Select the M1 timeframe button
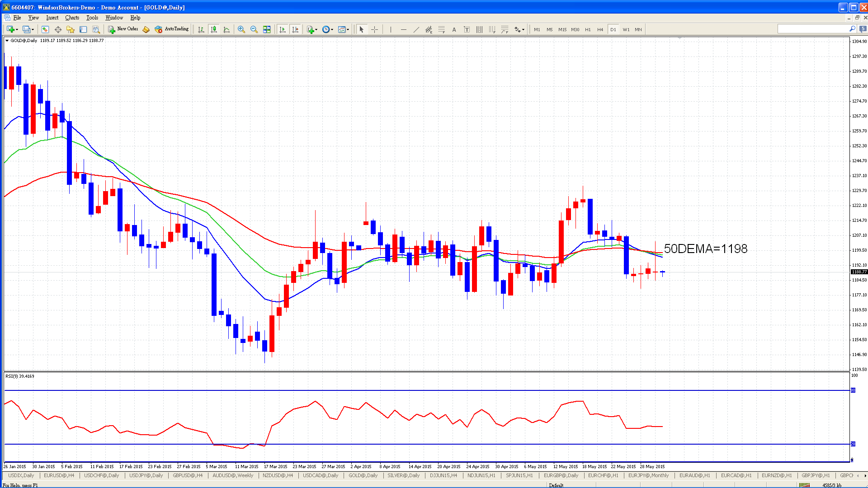Screen dimensions: 868x488 point(537,29)
